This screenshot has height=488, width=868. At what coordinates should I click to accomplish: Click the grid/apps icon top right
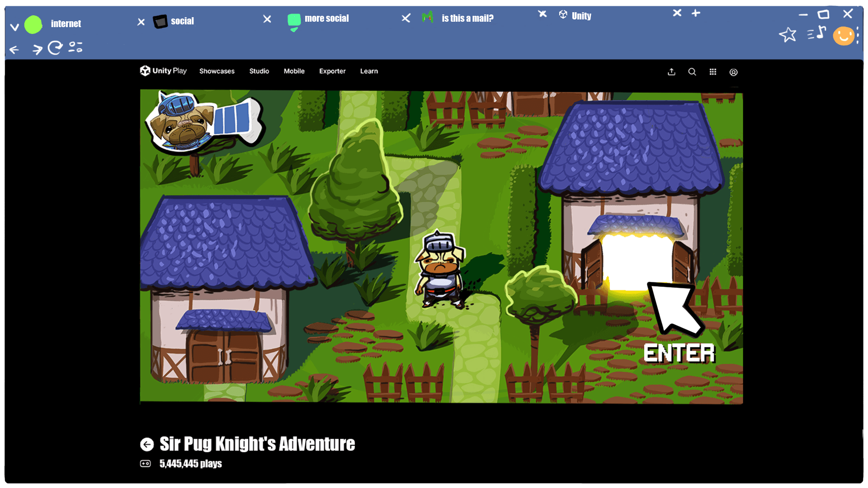[712, 71]
